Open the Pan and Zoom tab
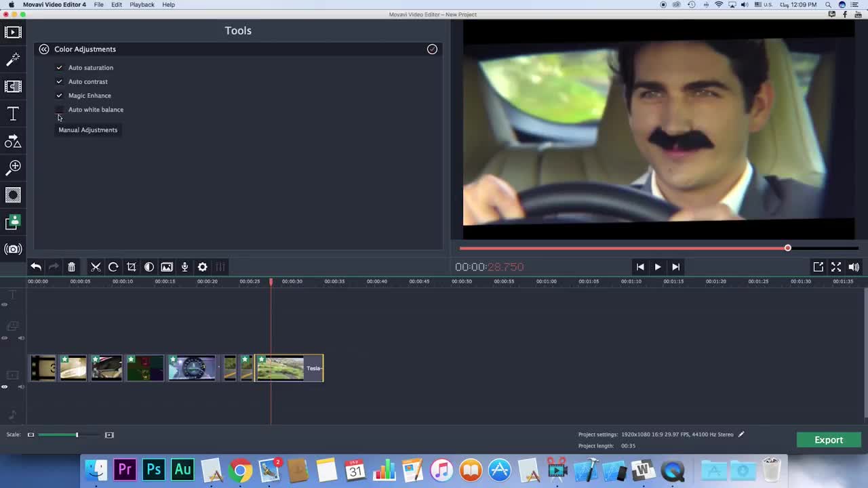Screen dimensions: 868x488 tap(13, 167)
